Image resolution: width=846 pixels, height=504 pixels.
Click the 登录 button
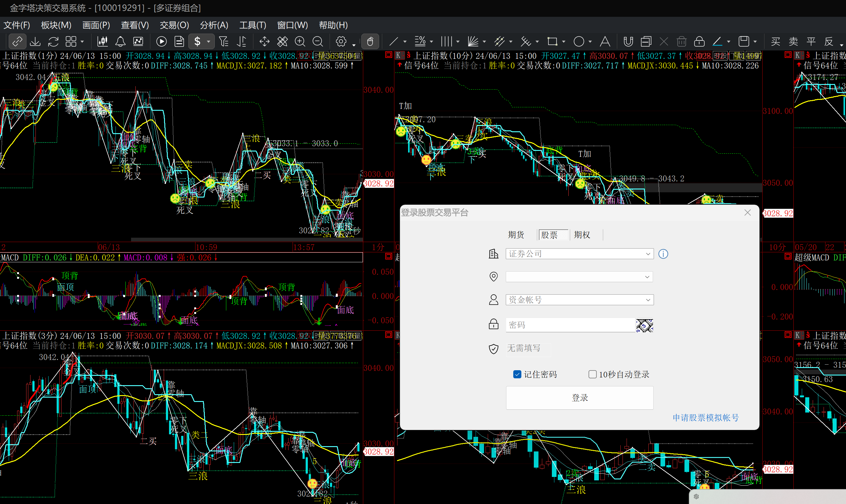(x=580, y=398)
